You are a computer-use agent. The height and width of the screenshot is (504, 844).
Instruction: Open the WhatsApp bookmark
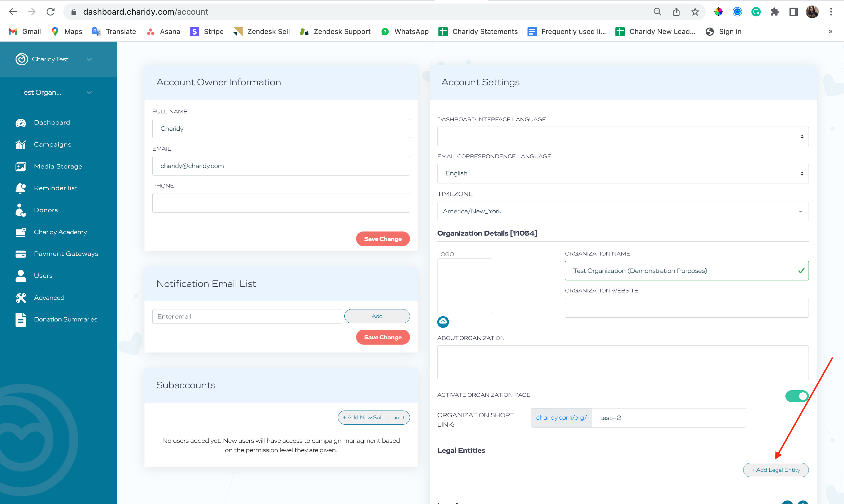(405, 32)
